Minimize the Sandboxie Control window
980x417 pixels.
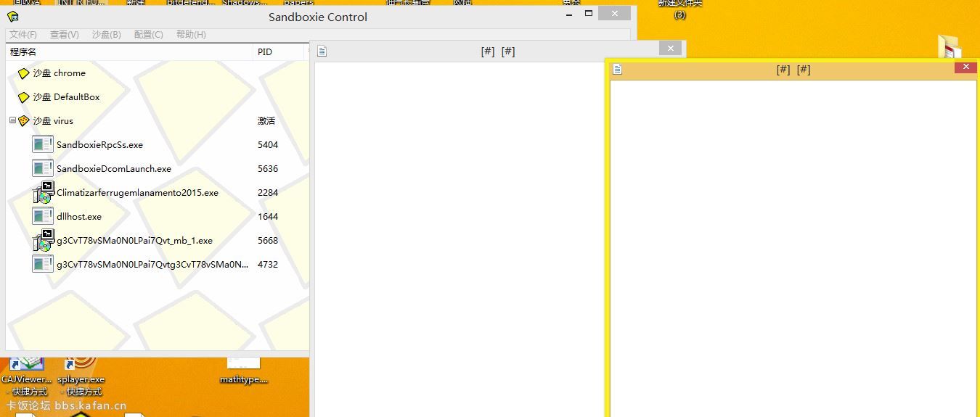point(570,13)
